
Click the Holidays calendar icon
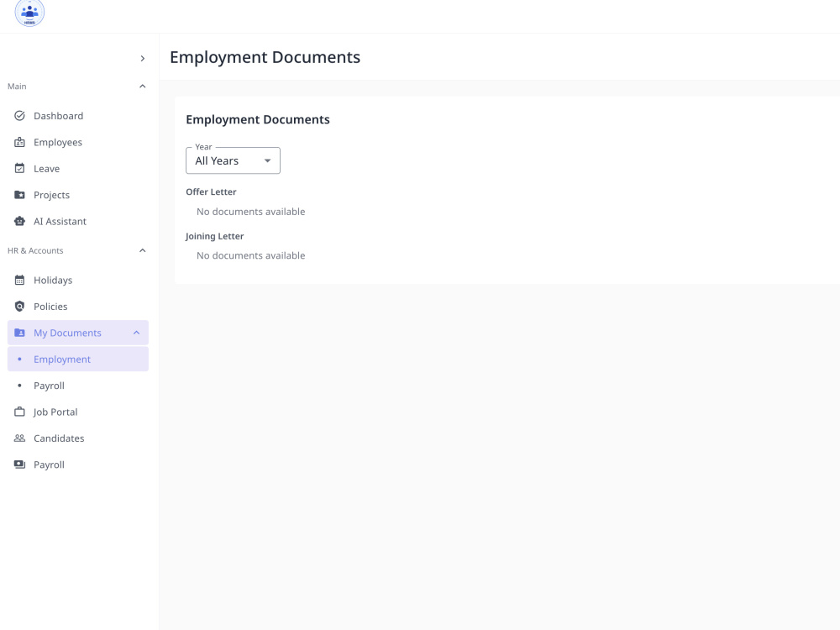[x=20, y=280]
